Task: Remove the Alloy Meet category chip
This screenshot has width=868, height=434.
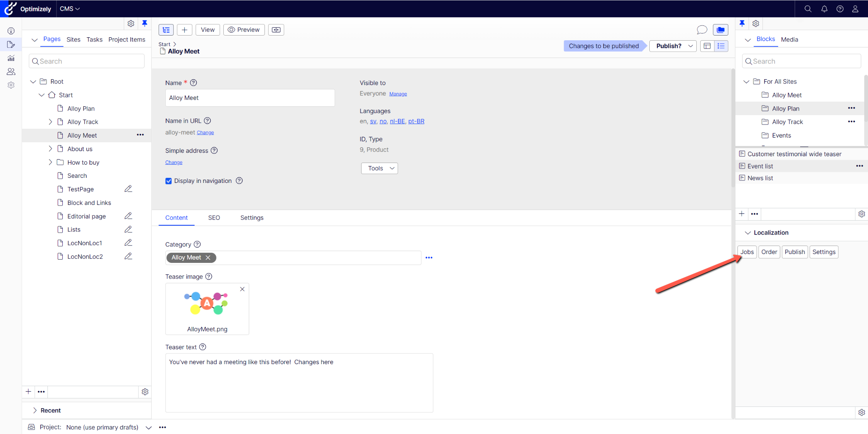Action: tap(208, 257)
